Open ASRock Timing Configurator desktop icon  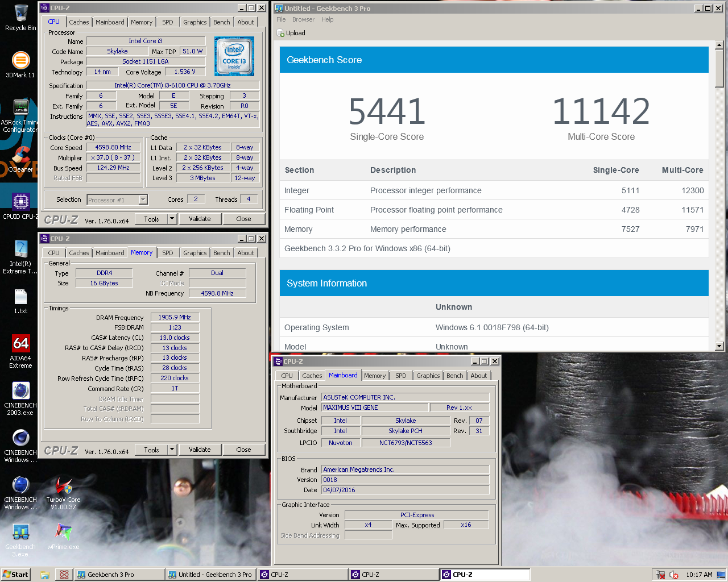tap(20, 117)
